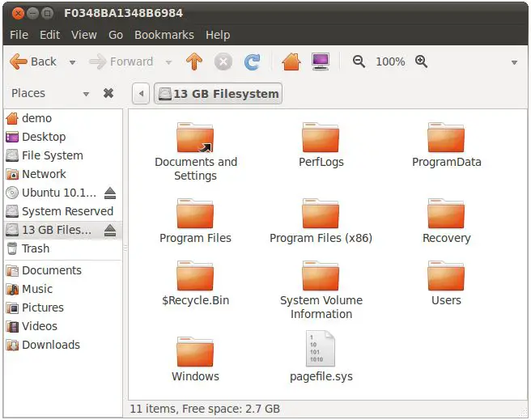This screenshot has width=531, height=420.
Task: Eject the Ubuntu 10.1 disc
Action: pyautogui.click(x=110, y=193)
